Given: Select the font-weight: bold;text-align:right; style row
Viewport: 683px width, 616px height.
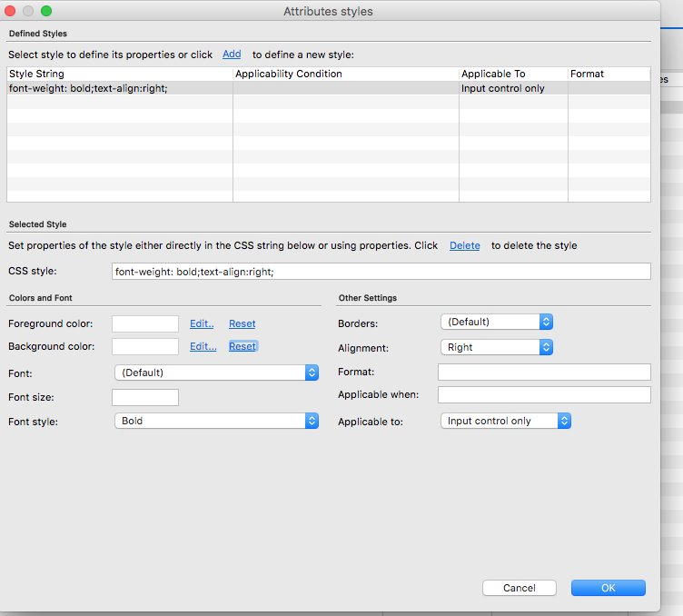Looking at the screenshot, I should (x=329, y=88).
